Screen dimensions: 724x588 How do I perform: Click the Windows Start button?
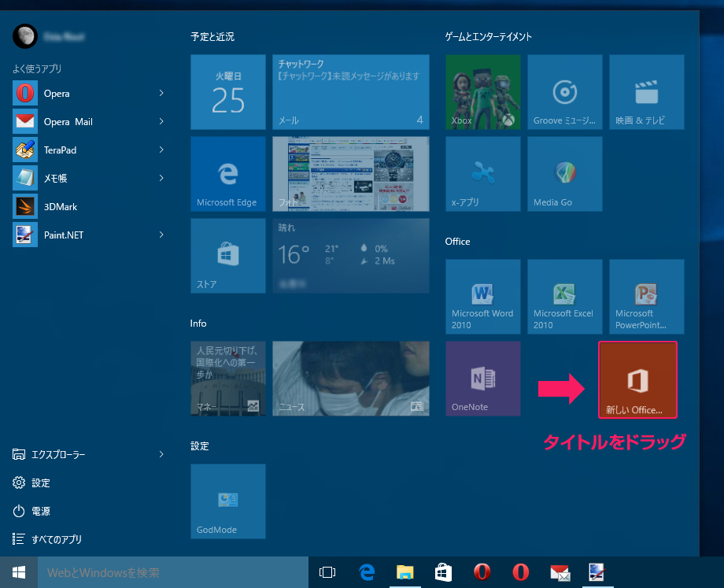click(18, 572)
